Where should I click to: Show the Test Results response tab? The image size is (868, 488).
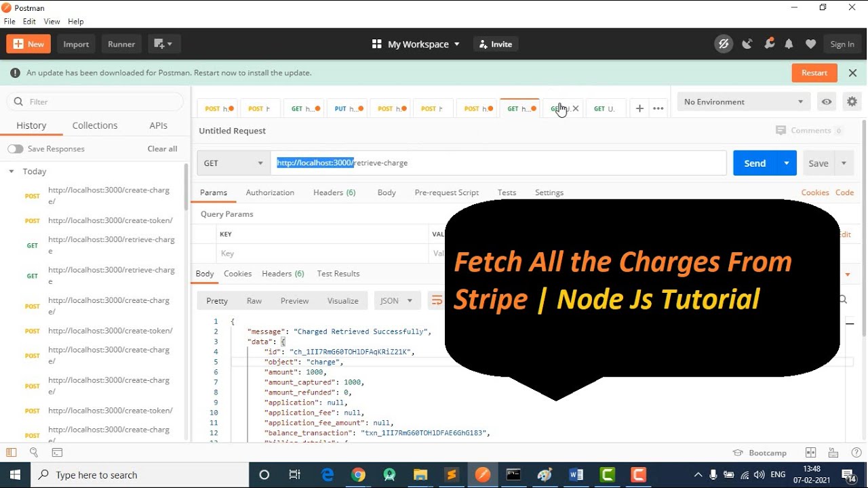(x=338, y=274)
